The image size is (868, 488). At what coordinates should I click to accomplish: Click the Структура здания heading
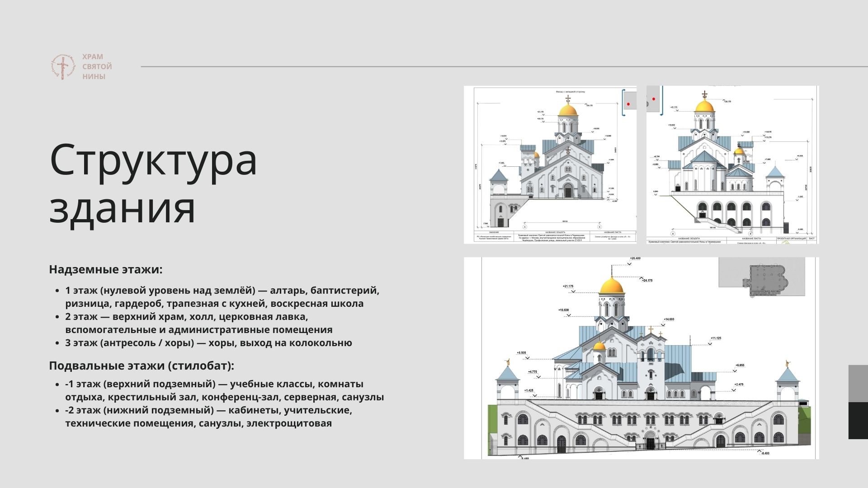point(153,183)
